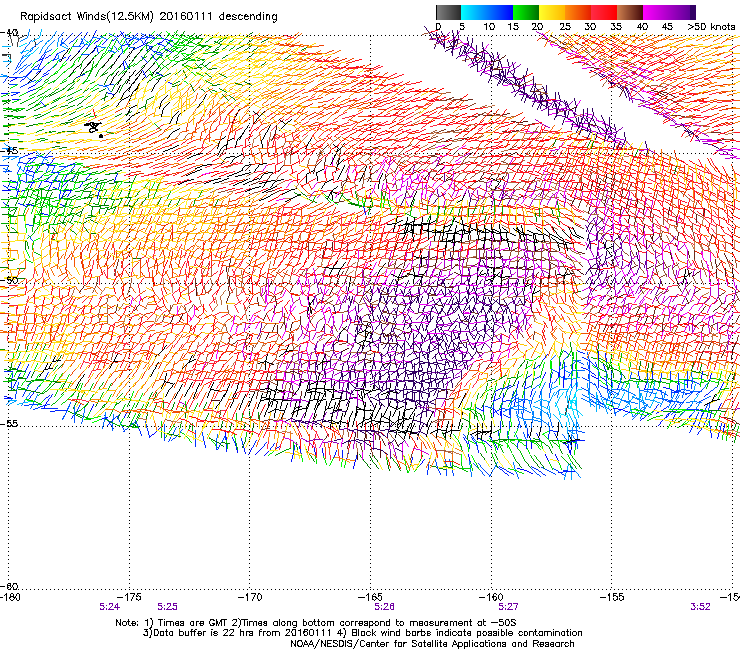Click the "-175" longitude axis label
This screenshot has width=740, height=650.
pos(129,597)
